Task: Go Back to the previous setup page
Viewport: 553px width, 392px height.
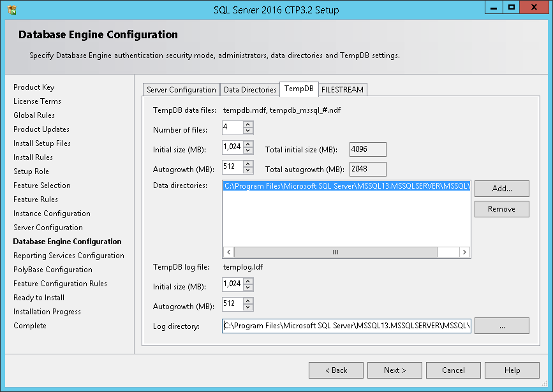Action: (x=336, y=370)
